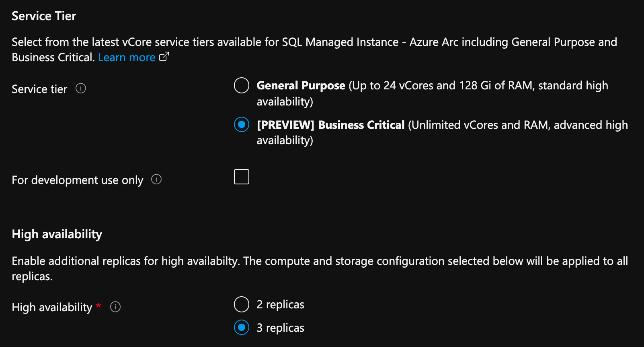Open the Learn more link
The image size is (644, 347).
tap(126, 57)
